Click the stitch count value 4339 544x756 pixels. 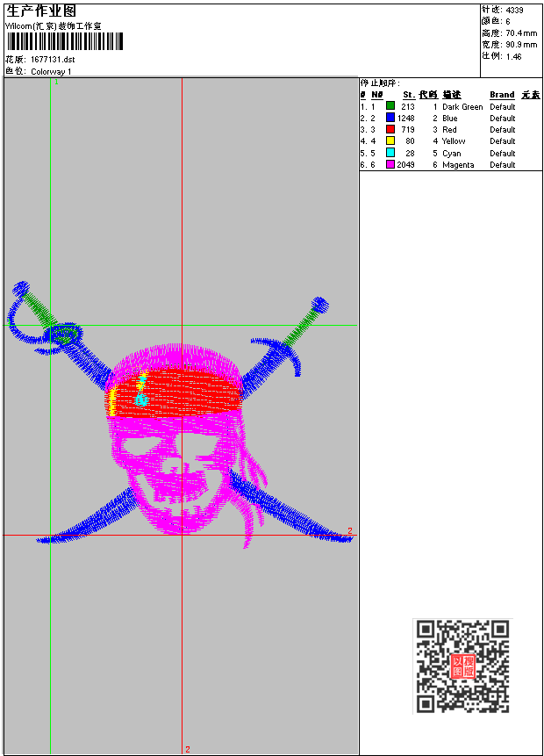click(515, 11)
